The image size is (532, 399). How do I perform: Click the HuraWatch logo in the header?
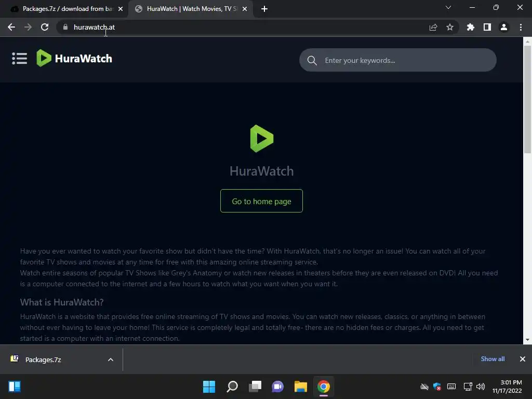pyautogui.click(x=74, y=58)
